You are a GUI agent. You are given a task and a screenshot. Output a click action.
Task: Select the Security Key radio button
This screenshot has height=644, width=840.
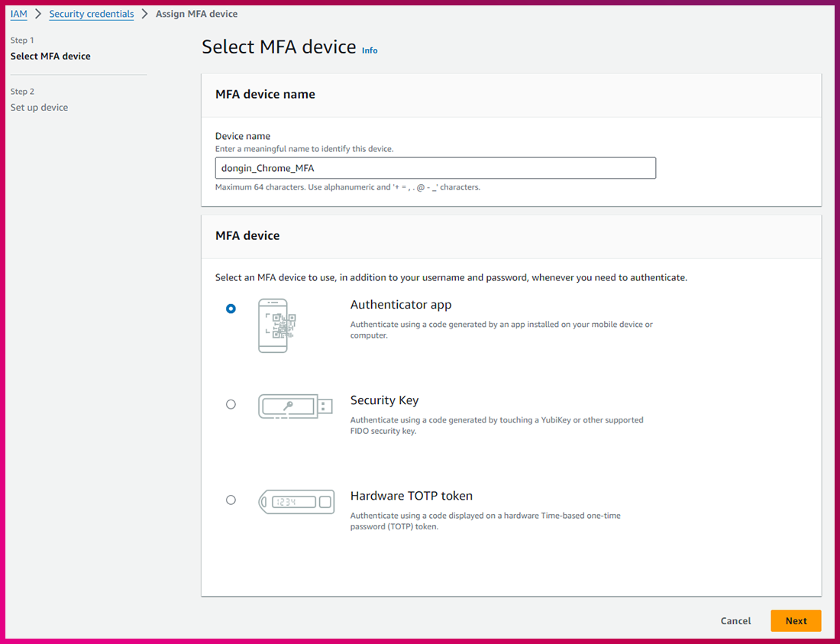coord(231,404)
